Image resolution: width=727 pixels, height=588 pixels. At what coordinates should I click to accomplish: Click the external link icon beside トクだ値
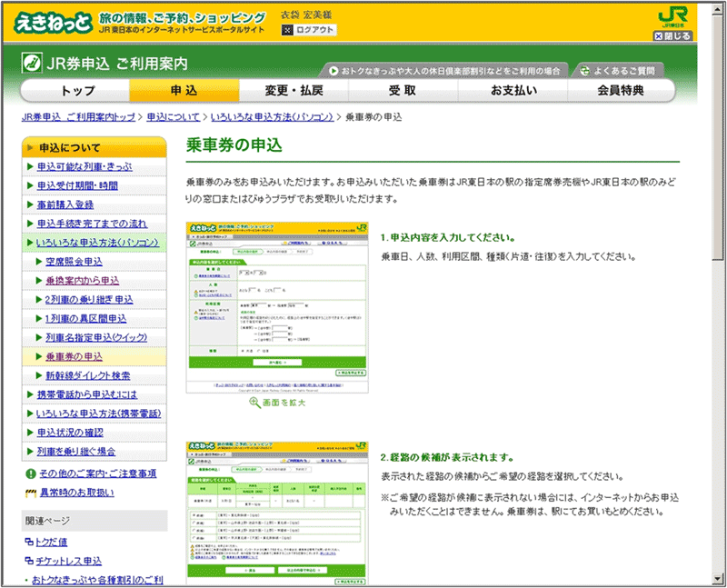coord(29,542)
